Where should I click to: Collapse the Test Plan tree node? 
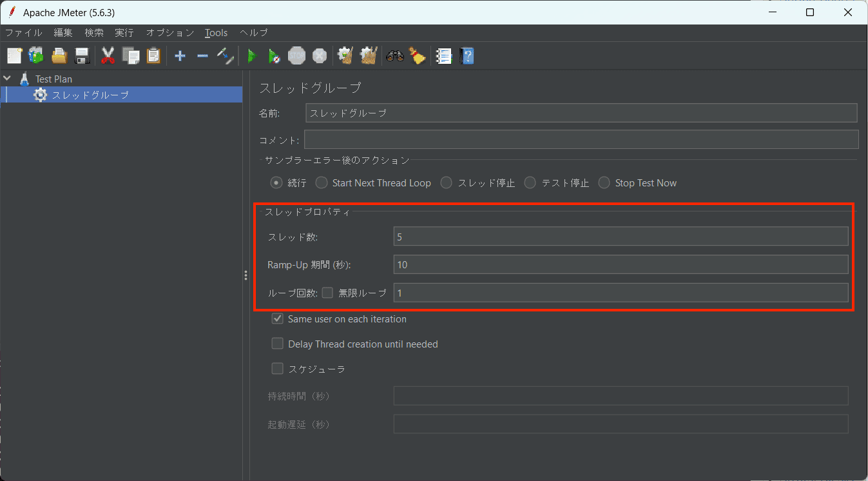click(7, 79)
